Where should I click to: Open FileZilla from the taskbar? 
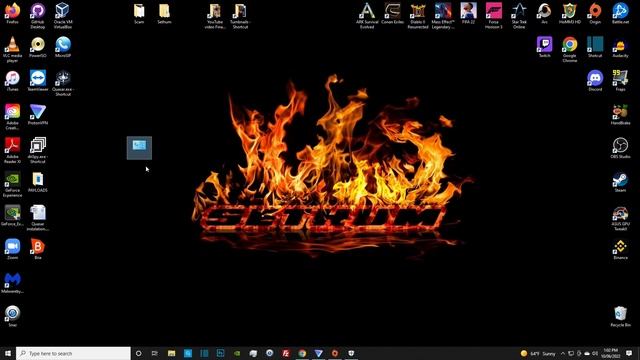coord(286,353)
